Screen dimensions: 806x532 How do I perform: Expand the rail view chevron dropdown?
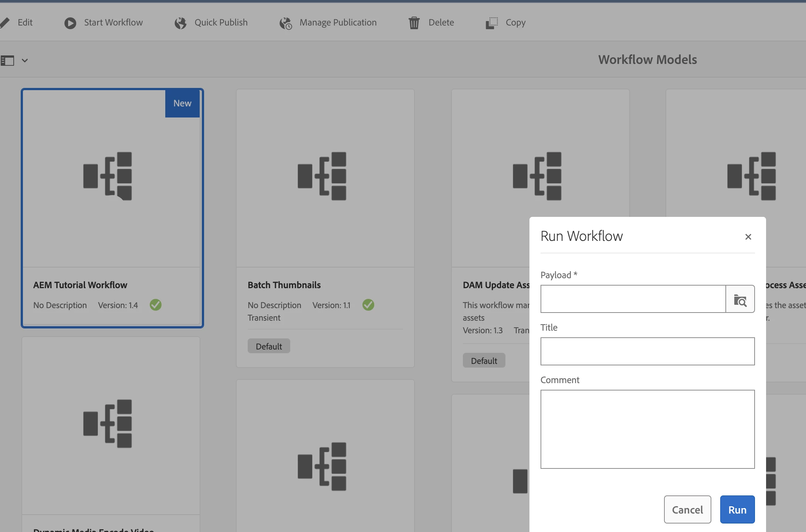click(x=25, y=61)
